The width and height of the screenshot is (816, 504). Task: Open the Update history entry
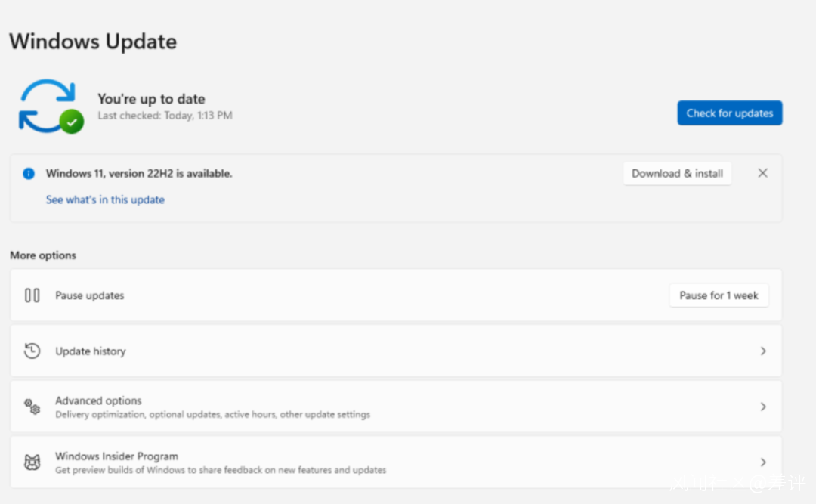pos(91,351)
